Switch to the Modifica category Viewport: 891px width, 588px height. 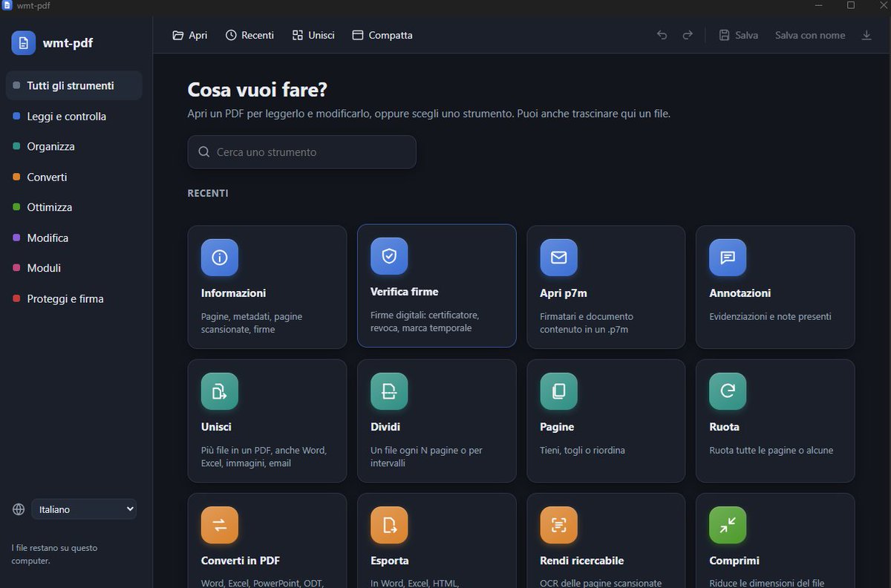pos(74,238)
